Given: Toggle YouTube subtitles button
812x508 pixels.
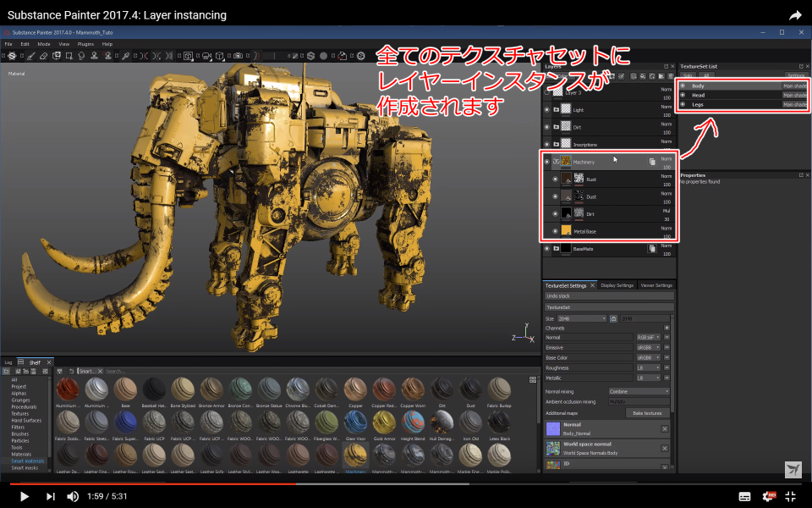Looking at the screenshot, I should click(x=744, y=496).
